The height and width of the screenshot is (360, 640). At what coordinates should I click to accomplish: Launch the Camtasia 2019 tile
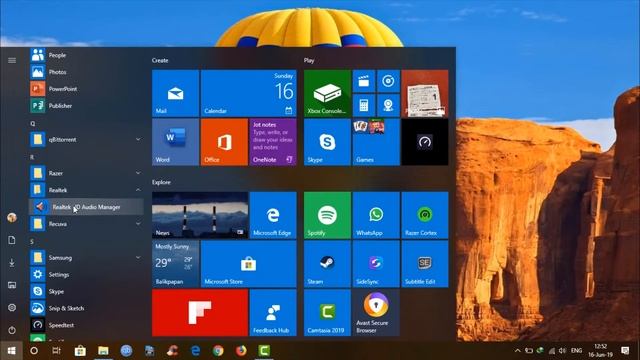point(327,313)
